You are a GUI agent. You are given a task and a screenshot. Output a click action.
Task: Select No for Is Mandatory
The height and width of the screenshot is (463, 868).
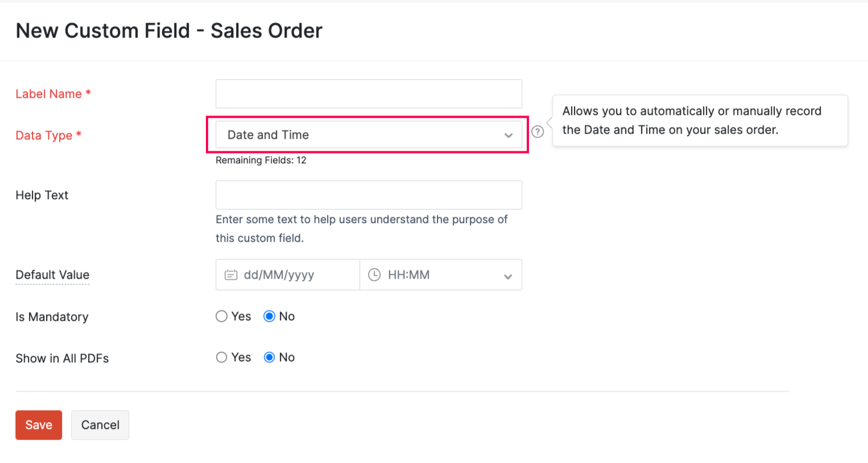270,316
